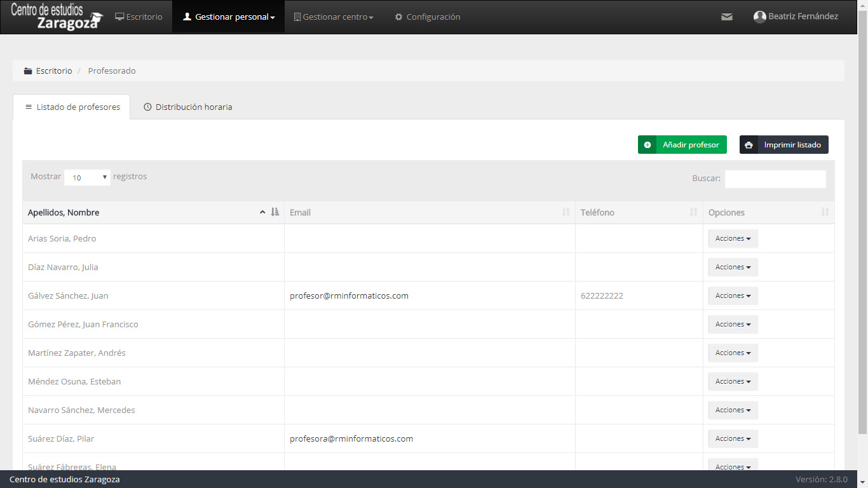The width and height of the screenshot is (868, 488).
Task: Select the Méndez Osuna, Esteban name
Action: (74, 381)
